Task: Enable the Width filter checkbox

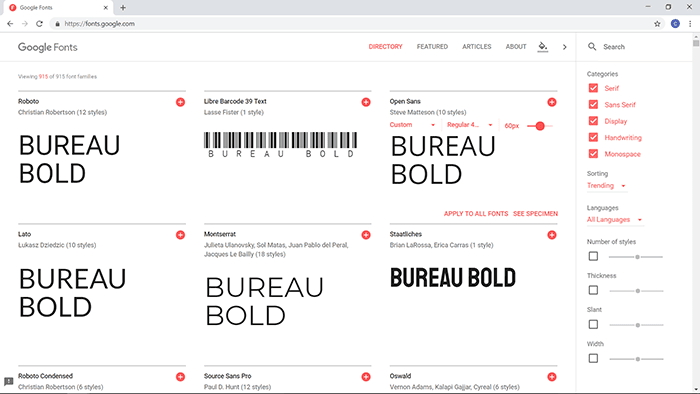Action: click(593, 358)
